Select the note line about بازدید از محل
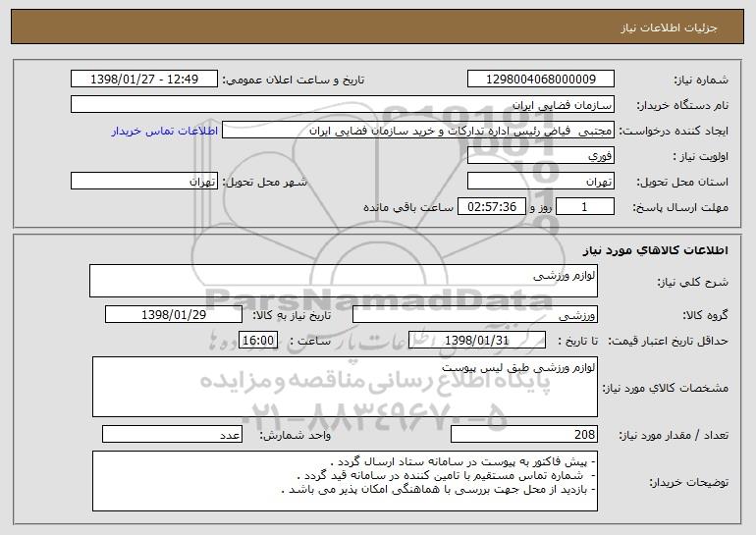756x535 pixels. coord(438,490)
